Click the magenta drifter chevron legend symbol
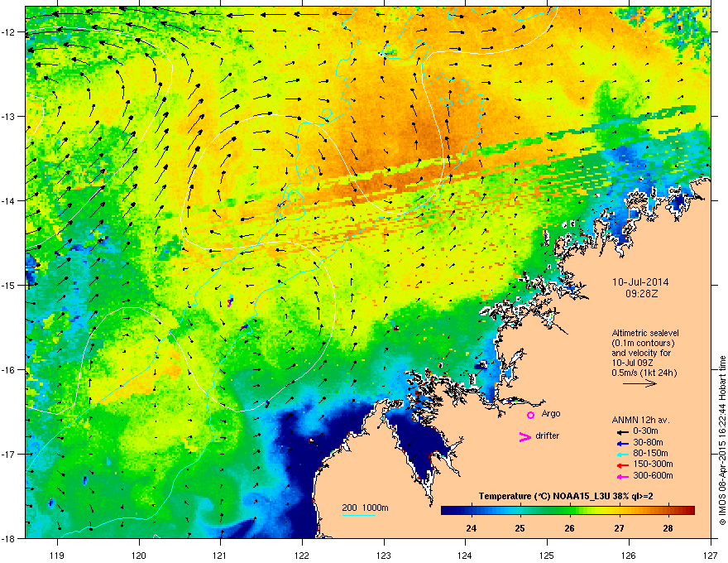This screenshot has height=563, width=728. [524, 436]
